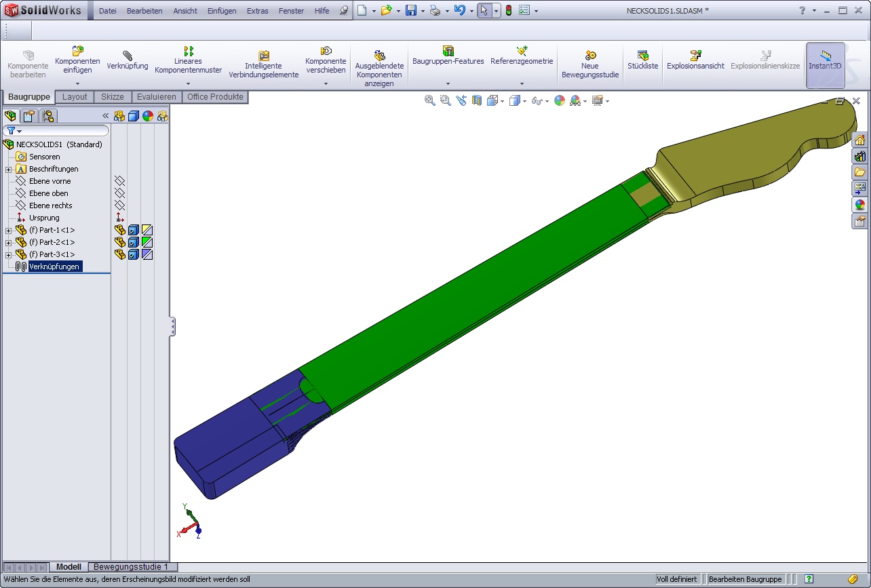Open the Design Library task pane tab

point(859,156)
